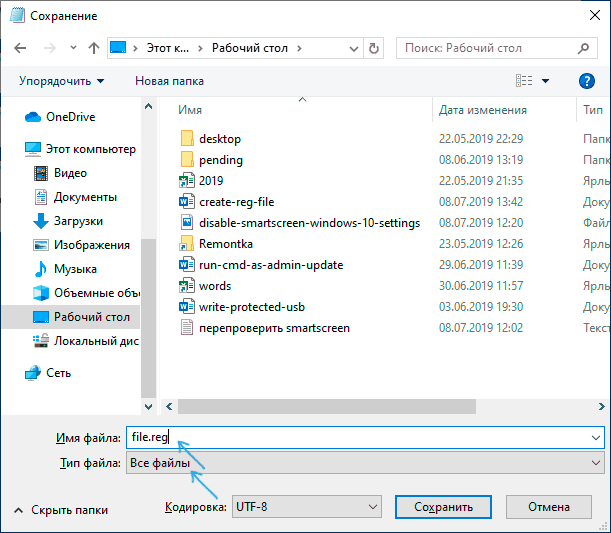Open Загрузки folder in sidebar
Image resolution: width=611 pixels, height=533 pixels.
68,221
